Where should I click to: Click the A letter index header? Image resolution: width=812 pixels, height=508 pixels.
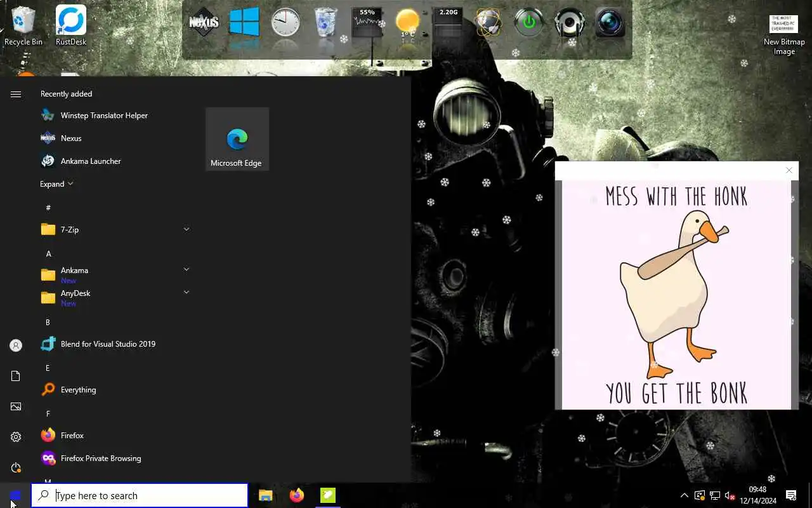click(x=48, y=253)
